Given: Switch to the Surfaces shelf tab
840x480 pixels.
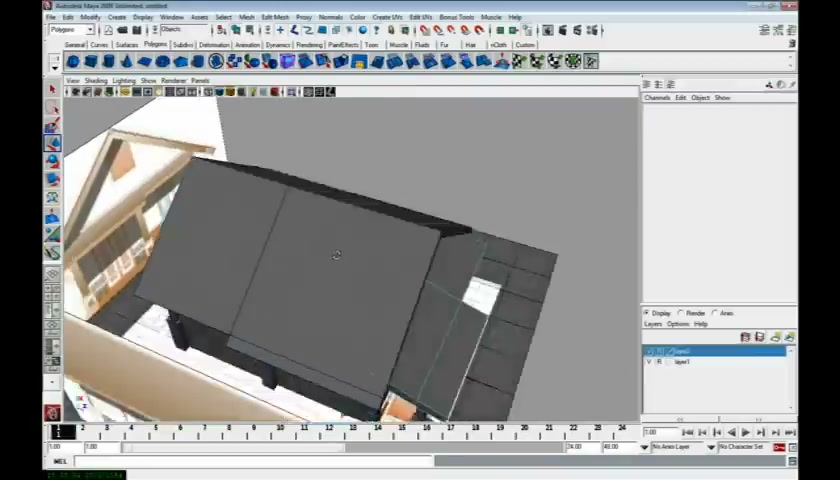Looking at the screenshot, I should click(x=127, y=45).
